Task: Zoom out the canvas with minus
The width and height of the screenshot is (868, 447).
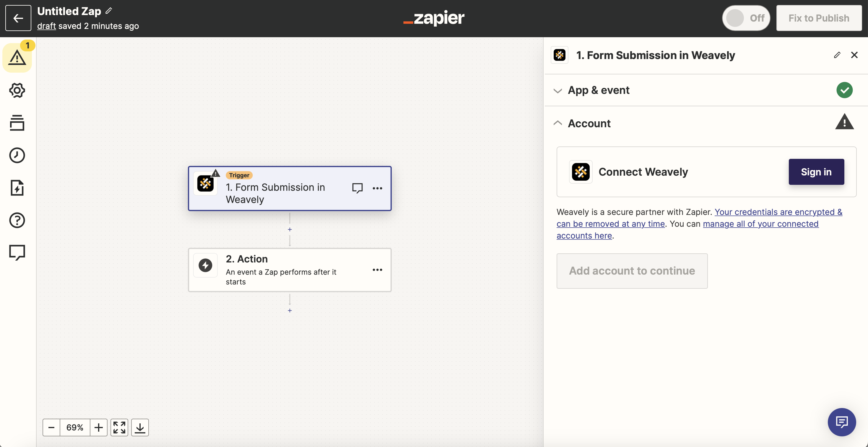Action: [x=51, y=428]
